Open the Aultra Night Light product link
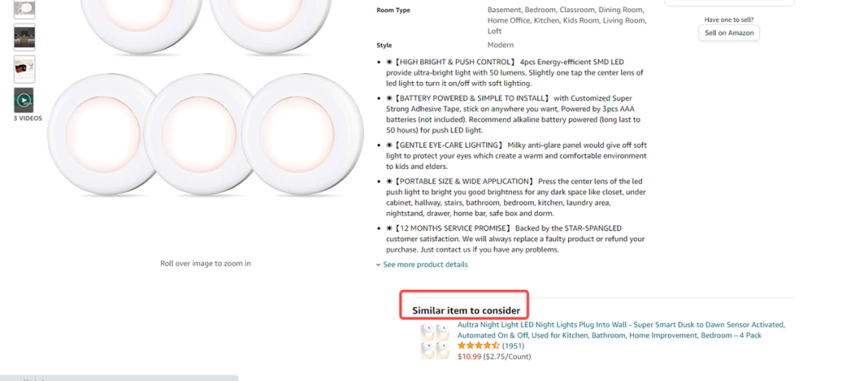The image size is (868, 381). point(620,330)
